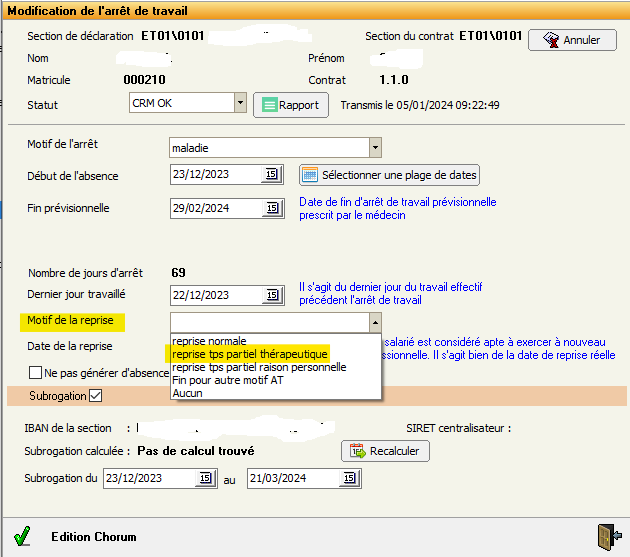Expand the Statut dropdown
Viewport: 630px width, 557px height.
click(x=240, y=103)
